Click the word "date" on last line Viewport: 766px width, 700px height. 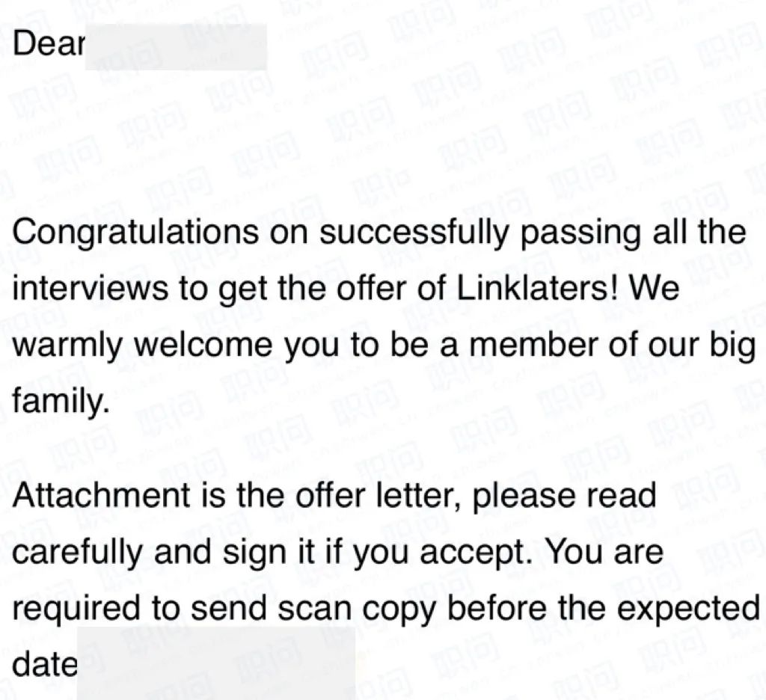[x=44, y=663]
